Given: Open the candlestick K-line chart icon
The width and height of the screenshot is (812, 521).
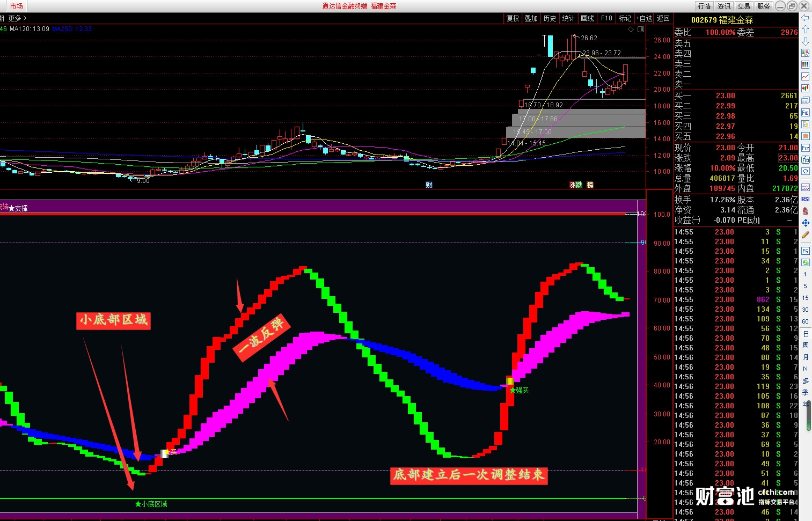Looking at the screenshot, I should 805,89.
